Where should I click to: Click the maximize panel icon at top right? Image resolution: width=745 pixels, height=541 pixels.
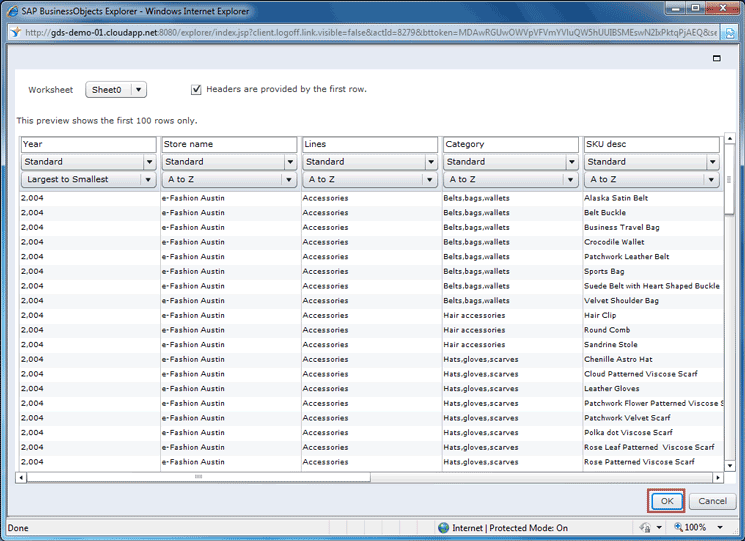click(x=716, y=58)
